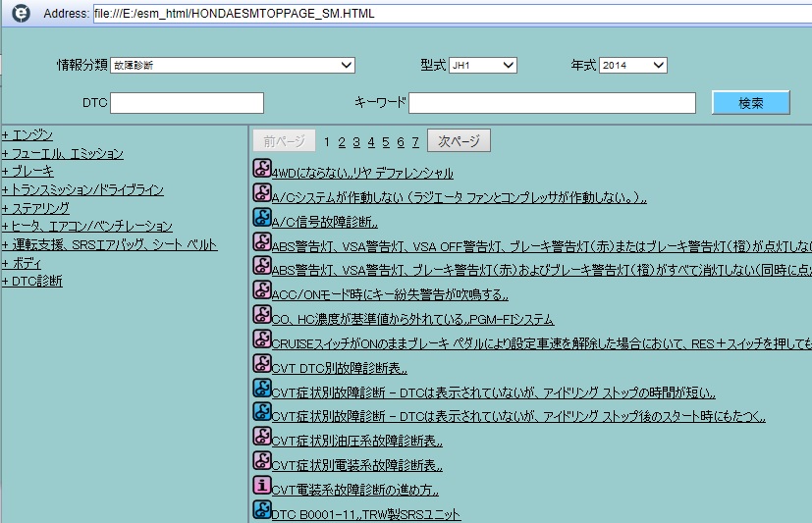Open the 年式 2014 dropdown

coord(633,65)
